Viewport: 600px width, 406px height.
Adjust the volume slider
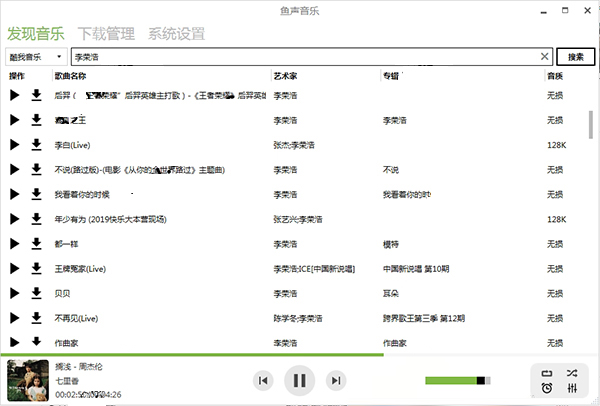pyautogui.click(x=458, y=380)
